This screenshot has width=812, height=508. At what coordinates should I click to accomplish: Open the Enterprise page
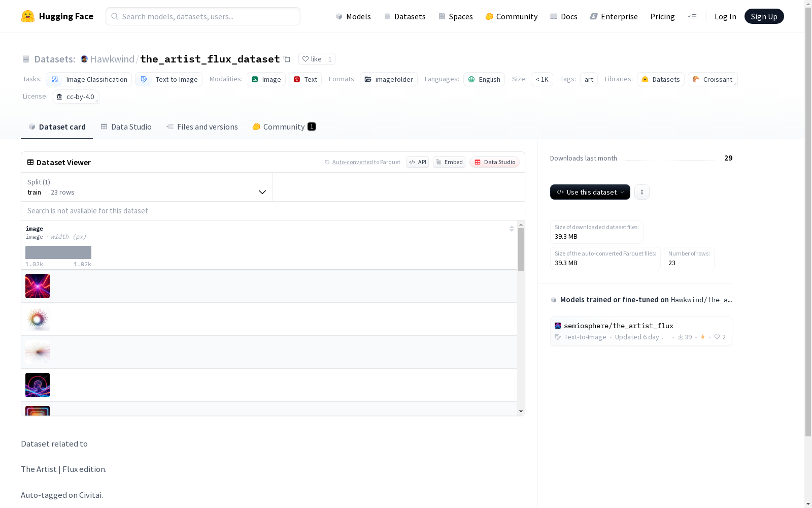pyautogui.click(x=614, y=16)
